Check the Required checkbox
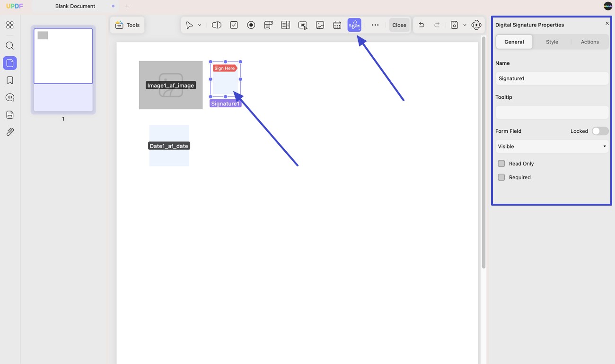 pos(501,177)
